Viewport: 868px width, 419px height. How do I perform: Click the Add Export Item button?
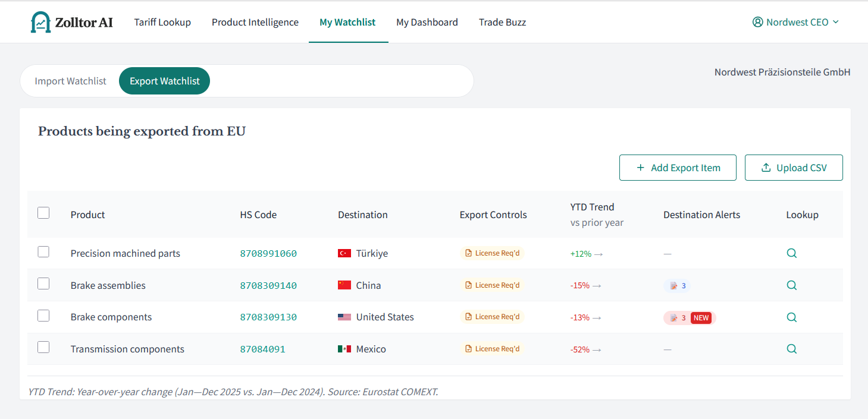678,168
